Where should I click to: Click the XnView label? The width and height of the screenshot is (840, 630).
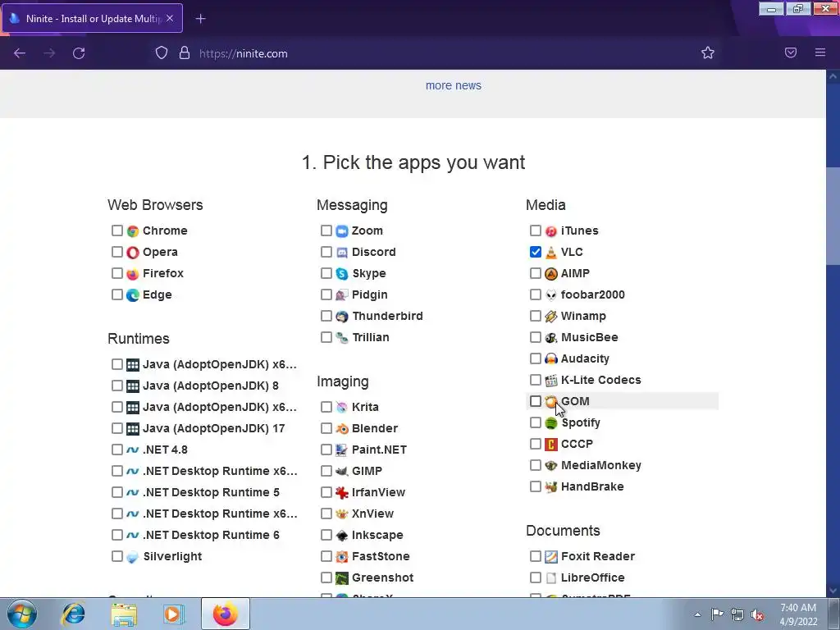click(x=372, y=514)
